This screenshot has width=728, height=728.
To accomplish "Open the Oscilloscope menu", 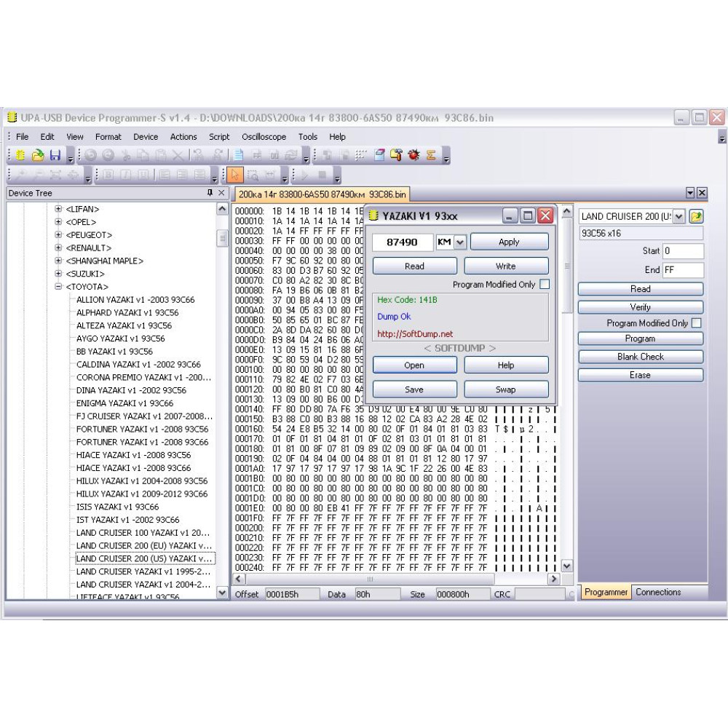I will (x=264, y=137).
